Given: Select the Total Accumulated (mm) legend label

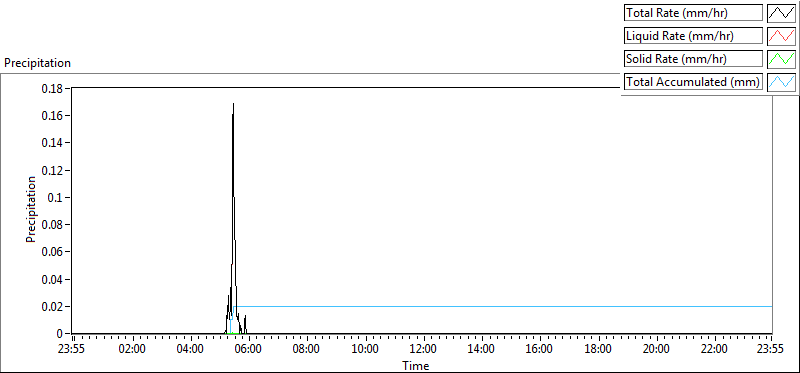Looking at the screenshot, I should (693, 82).
